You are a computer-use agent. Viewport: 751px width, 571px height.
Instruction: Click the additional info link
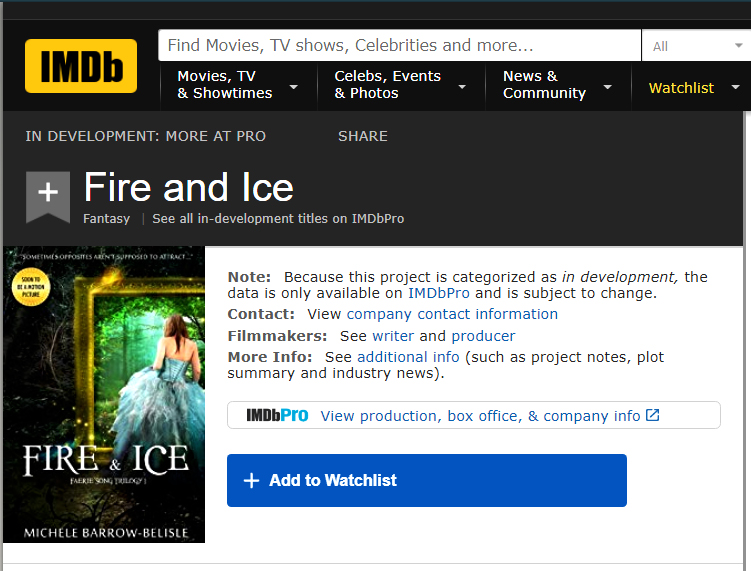coord(408,357)
